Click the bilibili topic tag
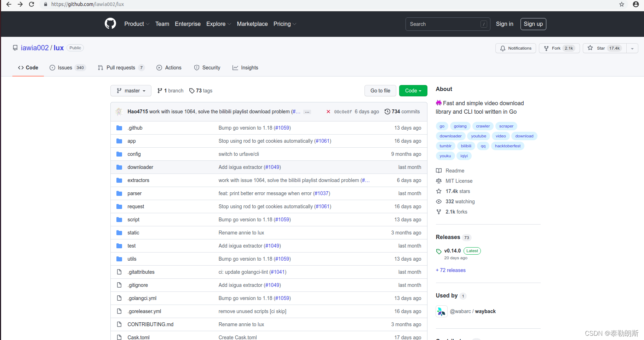This screenshot has width=644, height=340. (466, 146)
